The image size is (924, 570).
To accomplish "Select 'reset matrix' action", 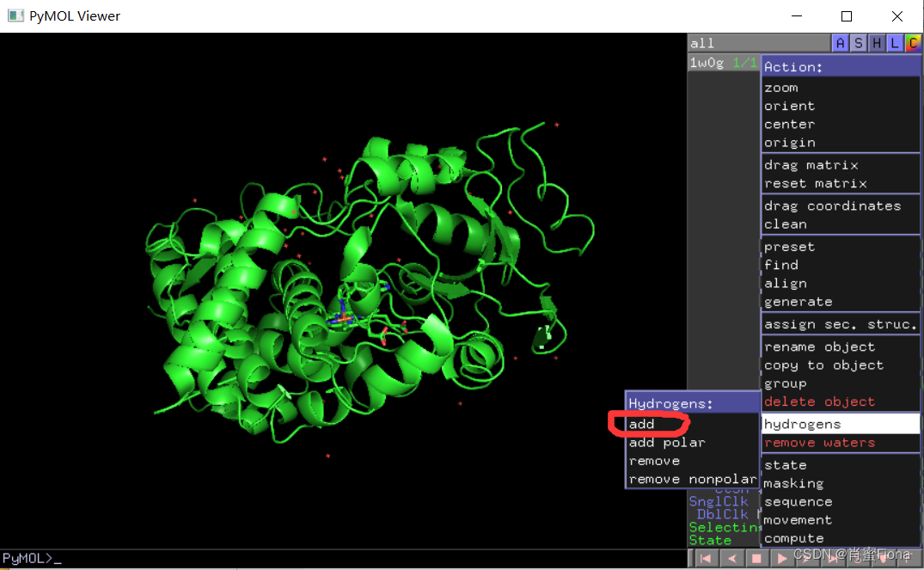I will click(x=841, y=183).
